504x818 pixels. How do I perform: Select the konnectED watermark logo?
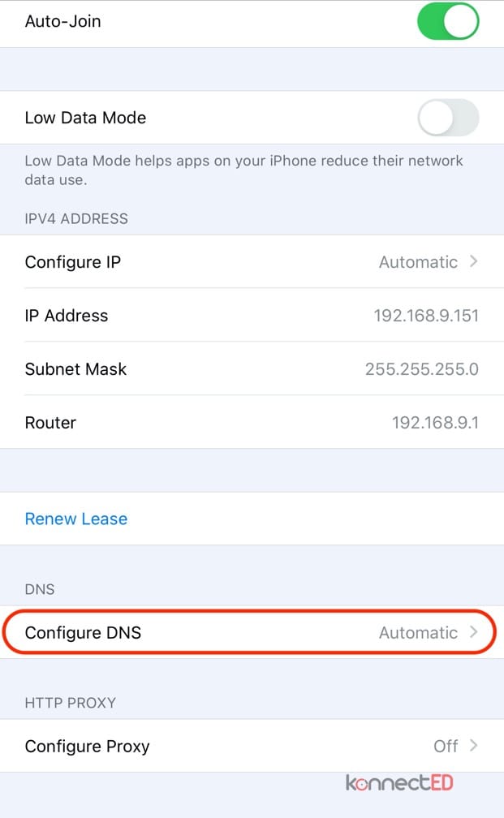click(398, 783)
